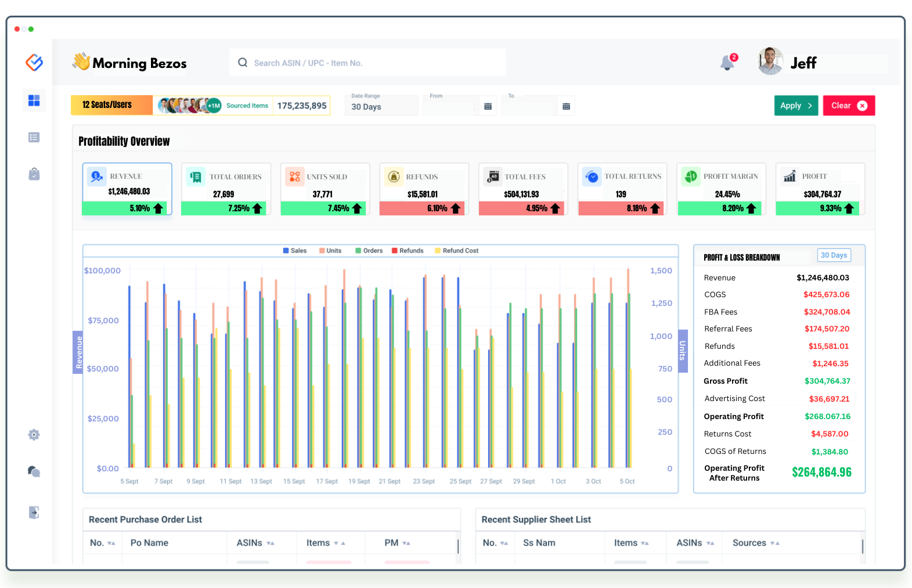Screen dimensions: 912x588
Task: Click the Clear button
Action: tap(849, 106)
